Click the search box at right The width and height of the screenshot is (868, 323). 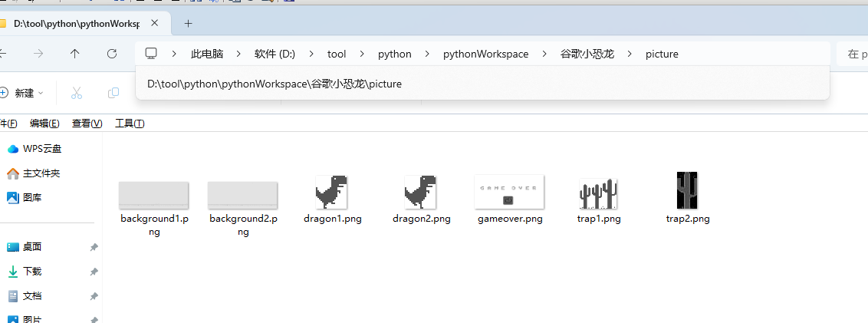click(x=853, y=54)
